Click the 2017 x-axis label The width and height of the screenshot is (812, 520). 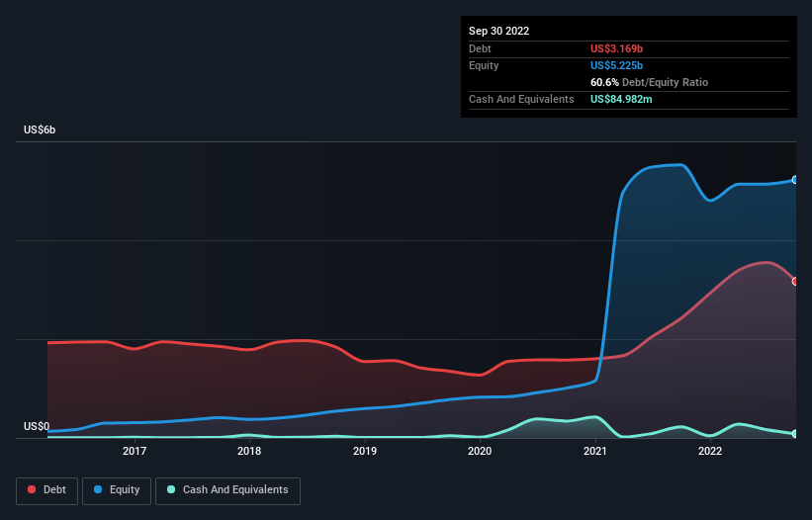[135, 451]
